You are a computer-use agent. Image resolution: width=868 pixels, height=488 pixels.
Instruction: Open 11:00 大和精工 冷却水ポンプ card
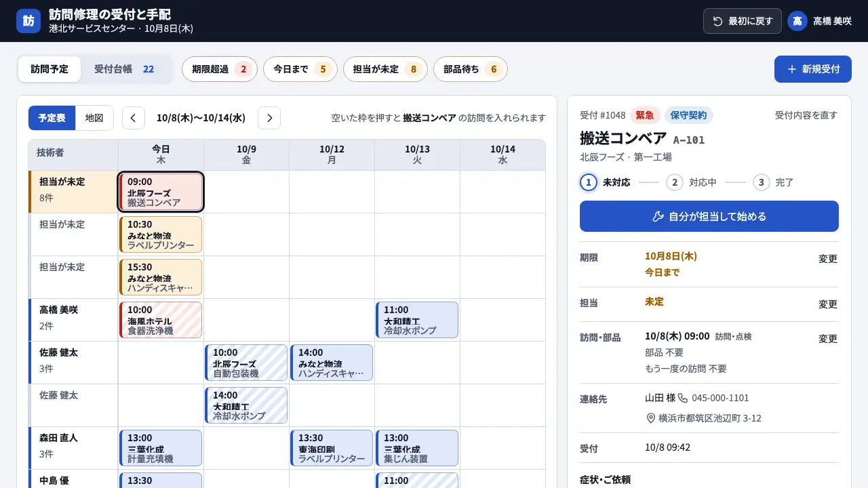[x=417, y=320]
